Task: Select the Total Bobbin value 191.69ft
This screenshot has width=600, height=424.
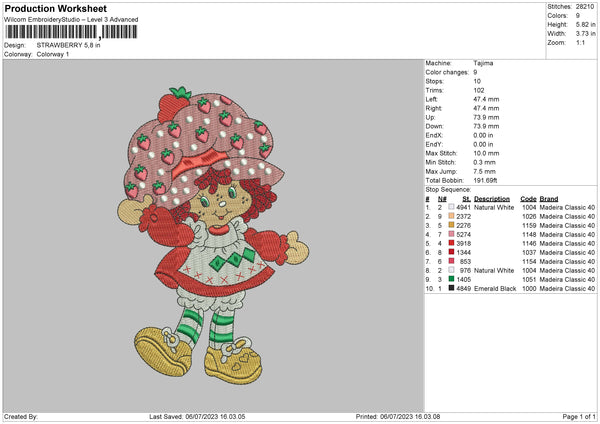Action: click(x=485, y=180)
